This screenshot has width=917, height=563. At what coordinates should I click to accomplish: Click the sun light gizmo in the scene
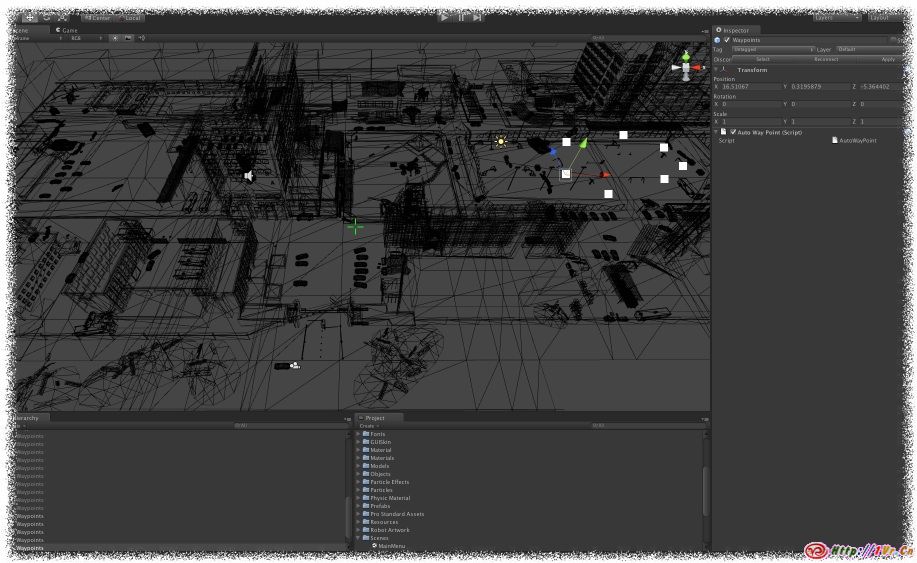click(x=501, y=141)
